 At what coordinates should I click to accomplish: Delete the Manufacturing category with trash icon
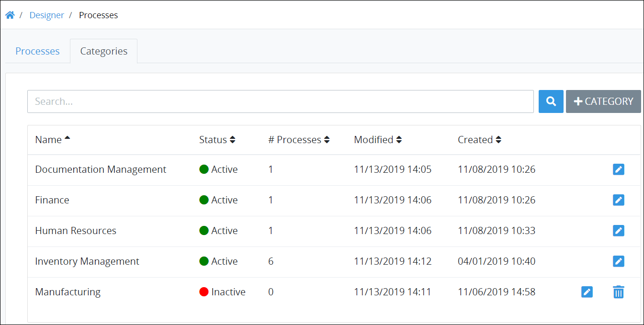pyautogui.click(x=619, y=292)
